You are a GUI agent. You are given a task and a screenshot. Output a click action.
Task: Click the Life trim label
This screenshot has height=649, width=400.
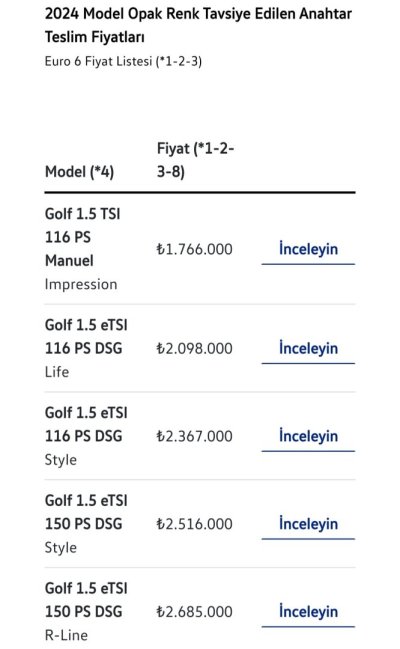(57, 372)
